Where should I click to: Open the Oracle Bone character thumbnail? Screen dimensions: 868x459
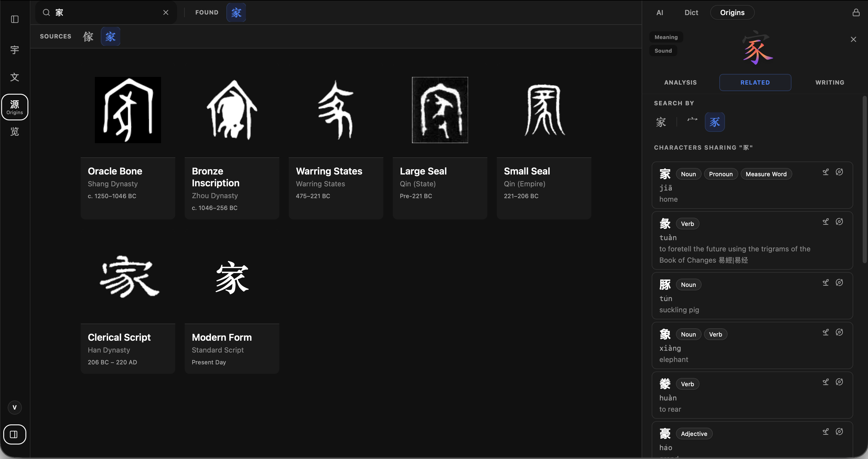click(x=128, y=110)
